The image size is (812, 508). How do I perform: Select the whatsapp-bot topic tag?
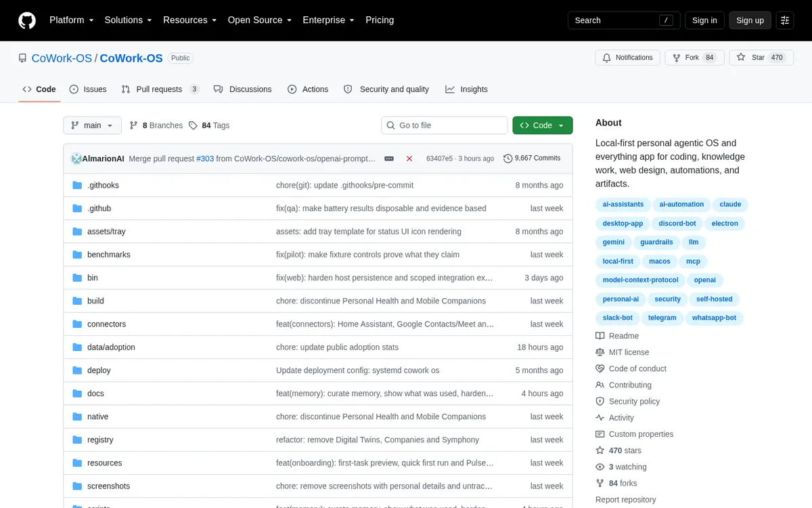click(714, 318)
